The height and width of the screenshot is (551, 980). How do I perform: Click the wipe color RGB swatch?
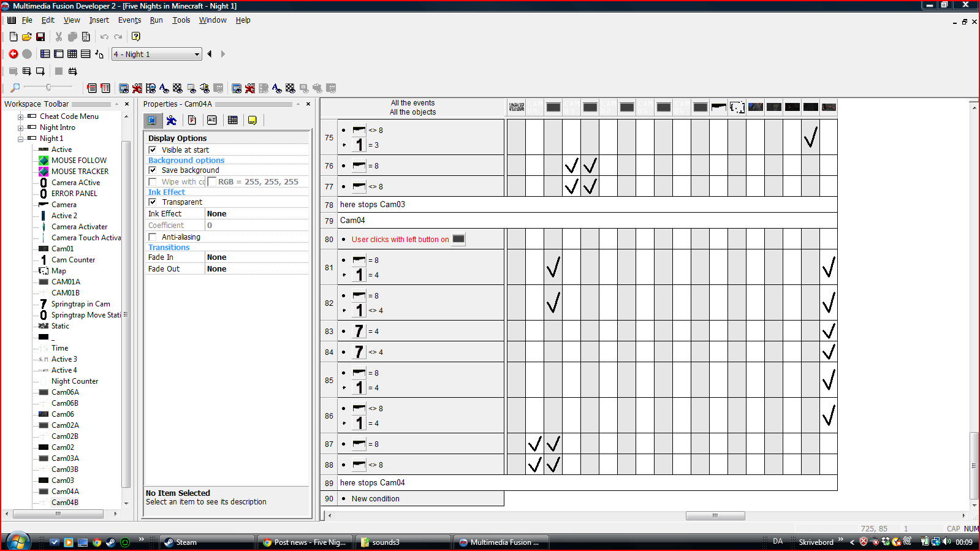pyautogui.click(x=211, y=181)
